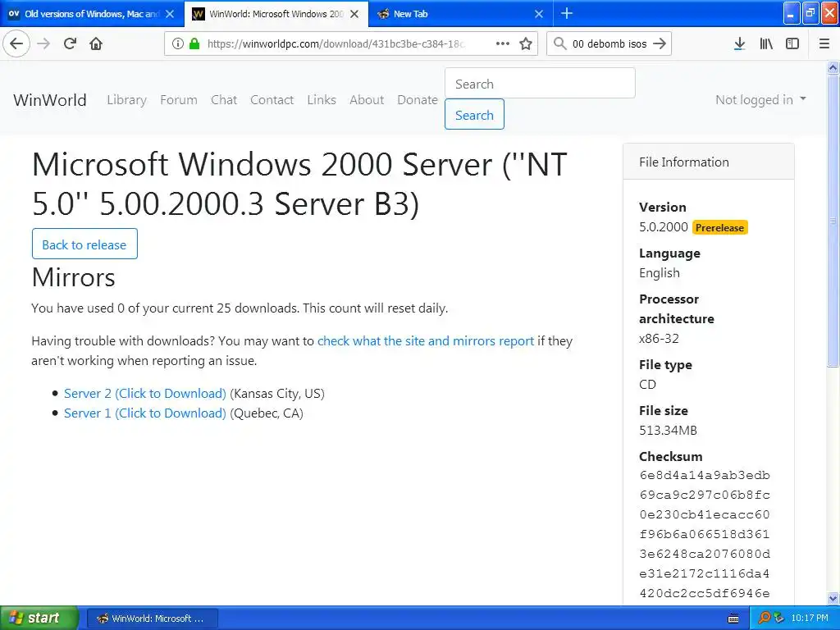Open the browser home page icon
The height and width of the screenshot is (630, 840).
pyautogui.click(x=96, y=43)
